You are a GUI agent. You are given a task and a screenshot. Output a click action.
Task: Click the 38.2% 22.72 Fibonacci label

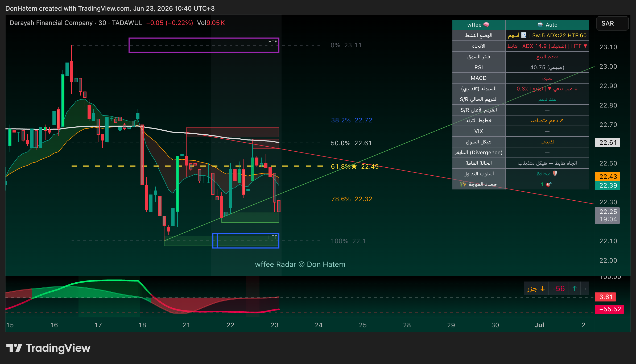352,120
